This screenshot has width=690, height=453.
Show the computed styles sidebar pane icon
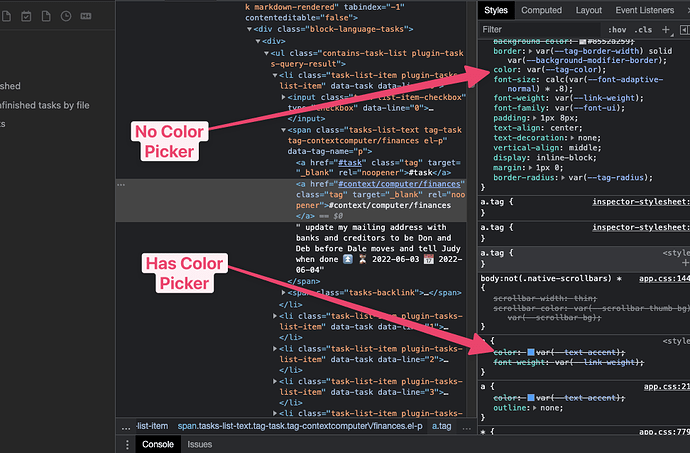click(684, 29)
